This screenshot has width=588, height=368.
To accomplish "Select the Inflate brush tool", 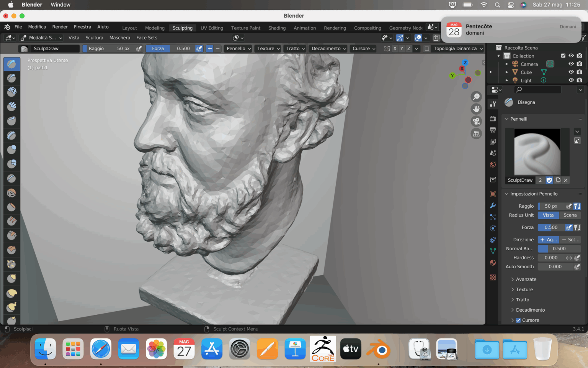I will (x=12, y=149).
